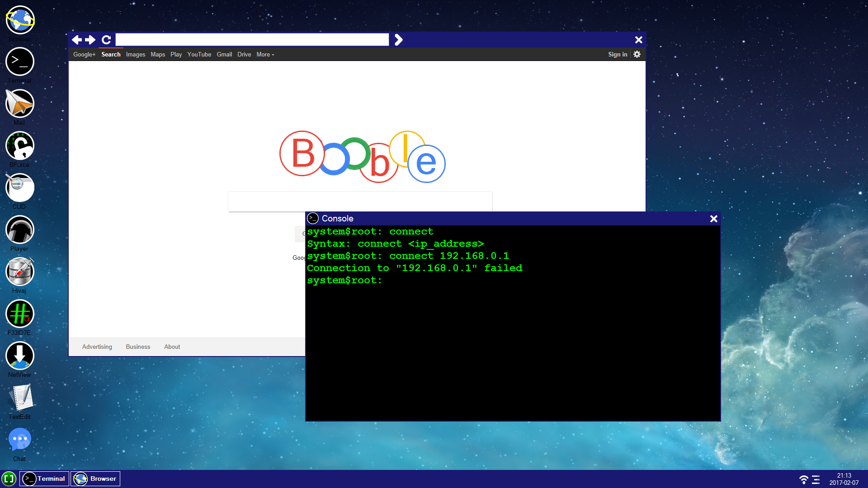This screenshot has width=868, height=488.
Task: Open the Terminal application from dock
Action: tap(44, 479)
